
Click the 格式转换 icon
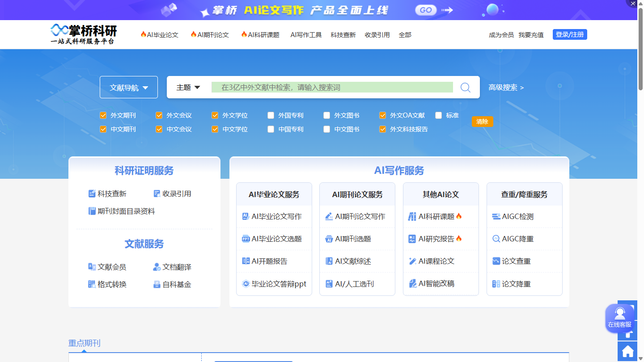click(92, 284)
